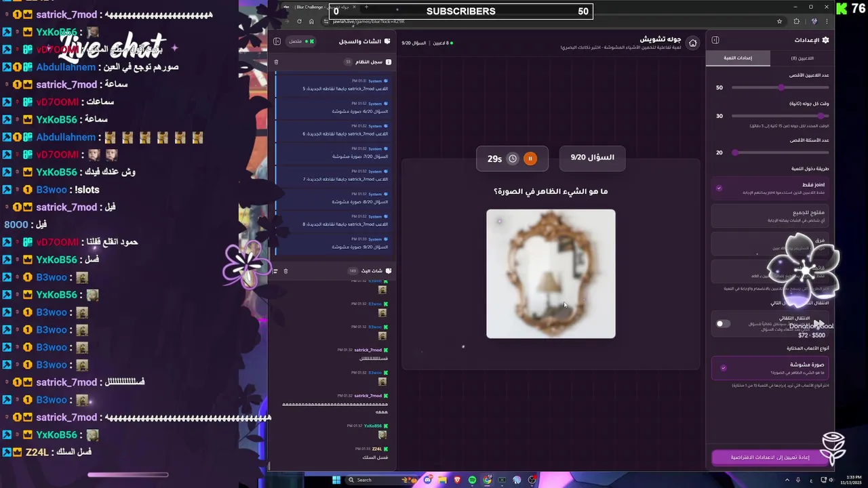868x488 pixels.
Task: Select the game settings tab إعدادات اللعبة
Action: (x=738, y=58)
